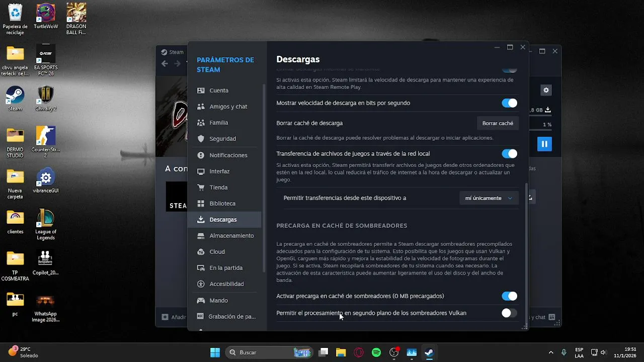Click the Interfaz monitor icon
This screenshot has width=644, height=362.
point(201,171)
